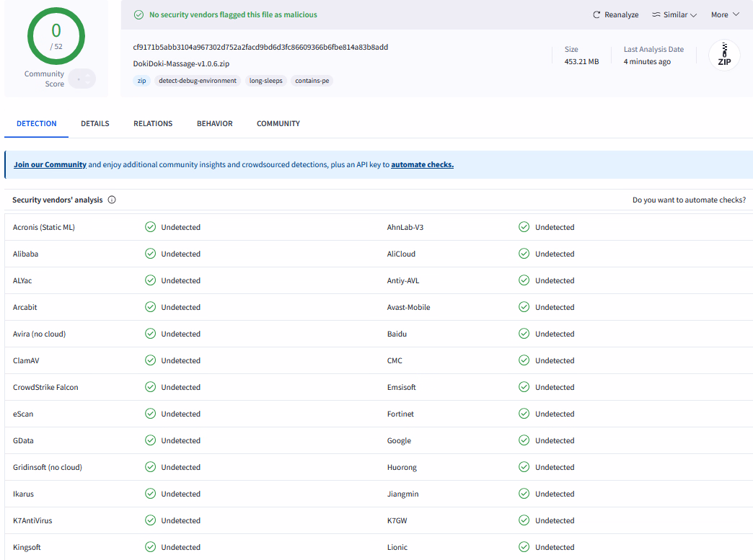The image size is (753, 560).
Task: Click the Emsisoft undetected check icon
Action: (524, 387)
